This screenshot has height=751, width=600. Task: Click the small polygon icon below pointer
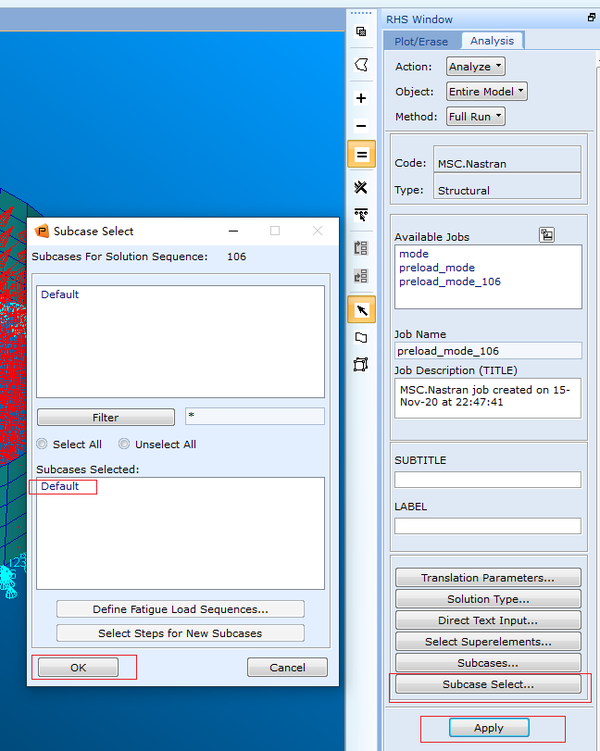coord(361,337)
